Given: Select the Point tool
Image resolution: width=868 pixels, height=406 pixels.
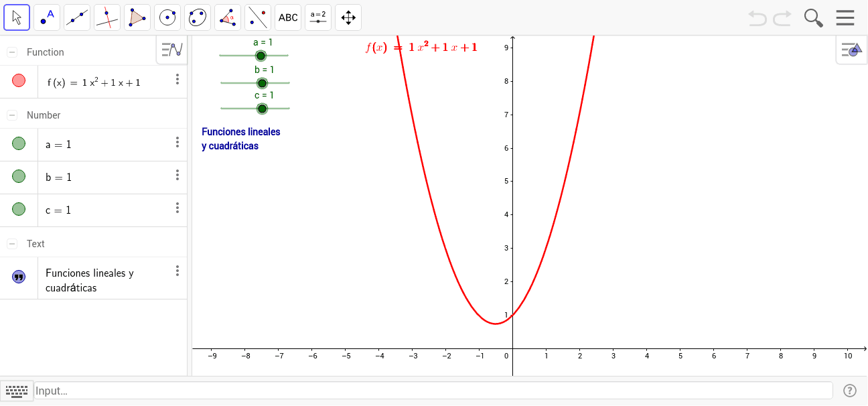Looking at the screenshot, I should [47, 17].
